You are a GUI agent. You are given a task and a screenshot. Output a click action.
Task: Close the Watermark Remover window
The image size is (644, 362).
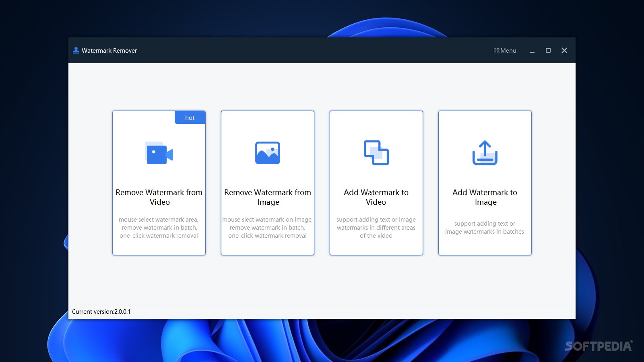pyautogui.click(x=564, y=50)
